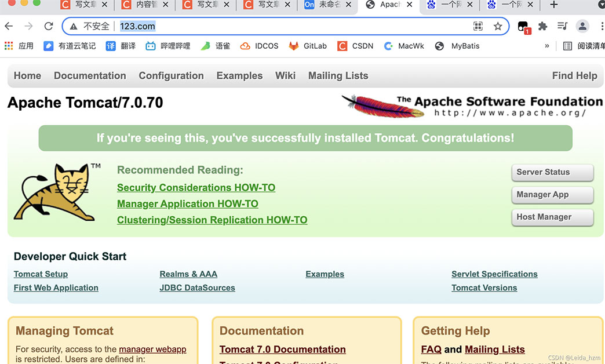Open Clustering/Session Replication HOW-TO link
Screen dimensions: 605x364
click(212, 220)
